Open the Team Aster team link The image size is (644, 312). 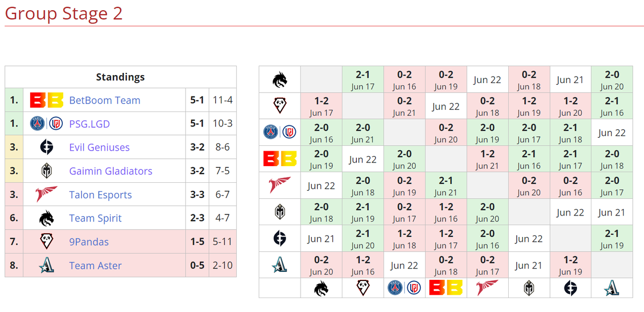[96, 265]
